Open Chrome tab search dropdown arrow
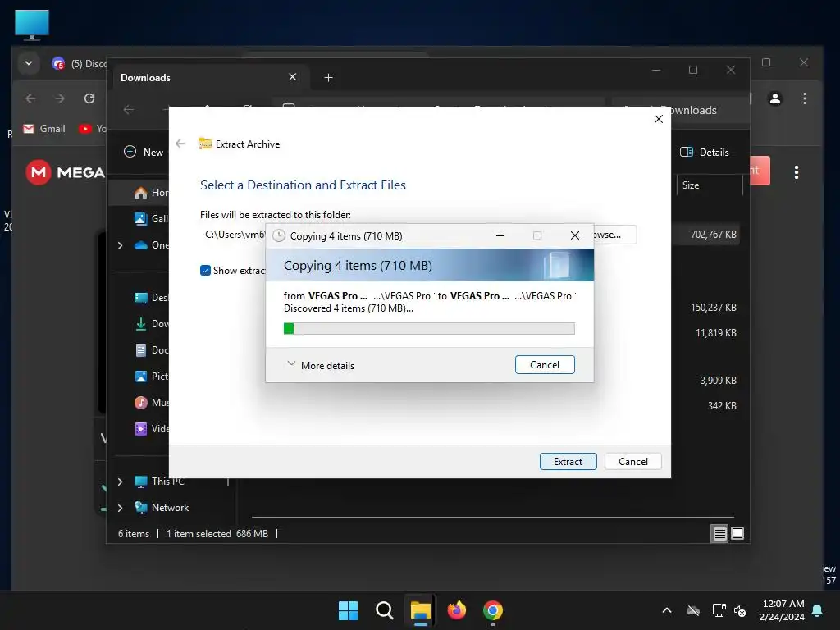840x630 pixels. [29, 63]
